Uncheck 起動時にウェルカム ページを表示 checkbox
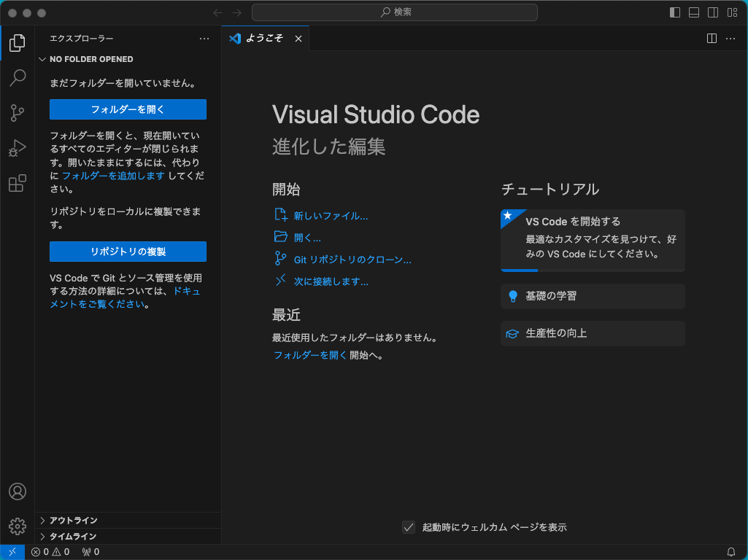The image size is (748, 560). pos(409,527)
